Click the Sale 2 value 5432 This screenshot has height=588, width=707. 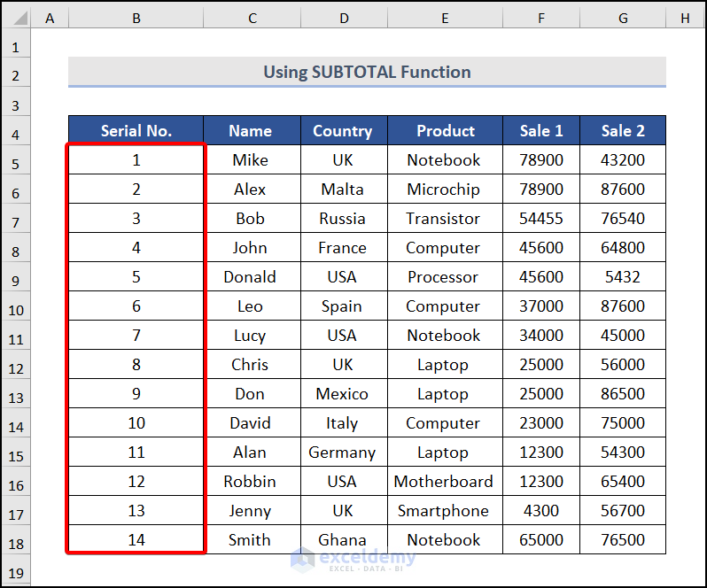622,276
